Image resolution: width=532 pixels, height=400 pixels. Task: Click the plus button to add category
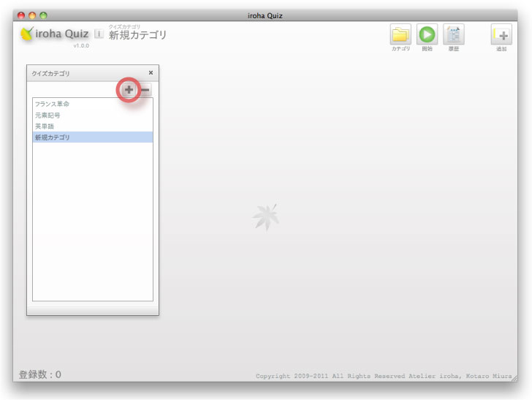point(129,90)
